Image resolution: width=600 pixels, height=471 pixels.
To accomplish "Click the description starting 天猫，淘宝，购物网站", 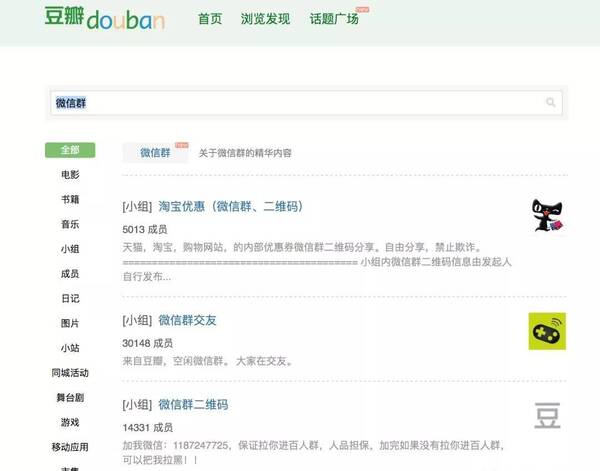I will click(x=317, y=262).
